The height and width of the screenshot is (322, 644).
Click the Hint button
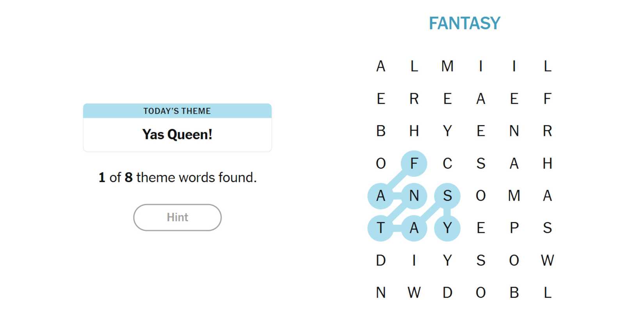pyautogui.click(x=177, y=217)
